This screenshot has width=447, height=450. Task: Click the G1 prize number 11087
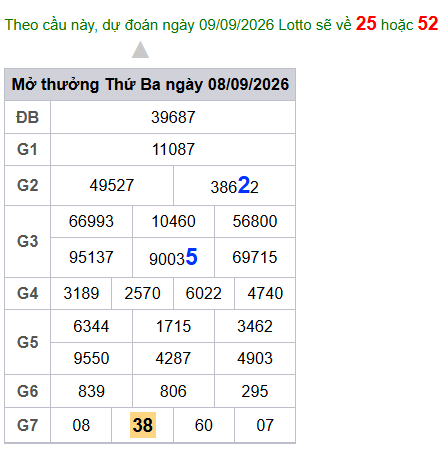(173, 149)
